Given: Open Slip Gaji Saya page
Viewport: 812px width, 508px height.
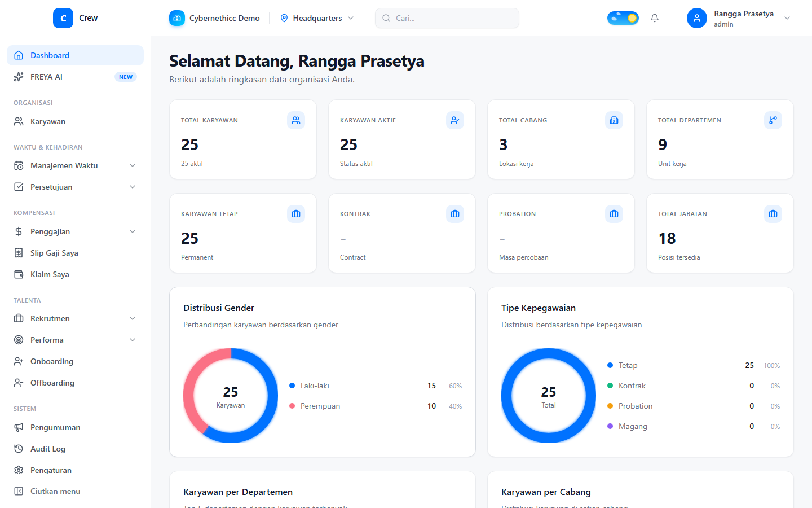Looking at the screenshot, I should (76, 253).
